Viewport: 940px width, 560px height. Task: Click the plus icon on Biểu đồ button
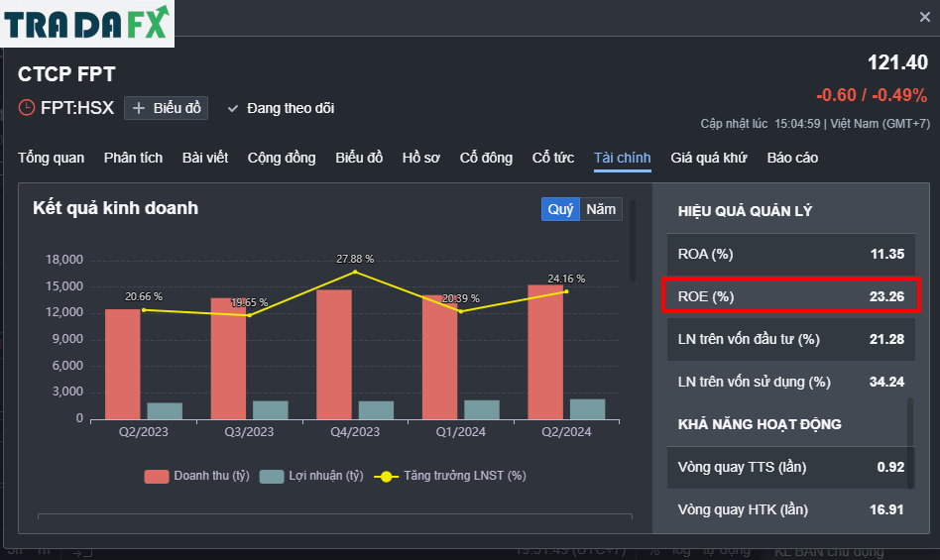(139, 108)
